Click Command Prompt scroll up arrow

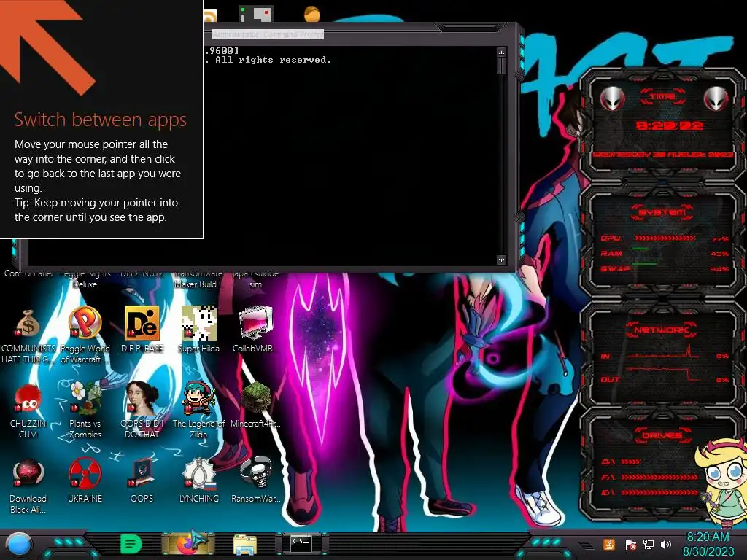501,52
